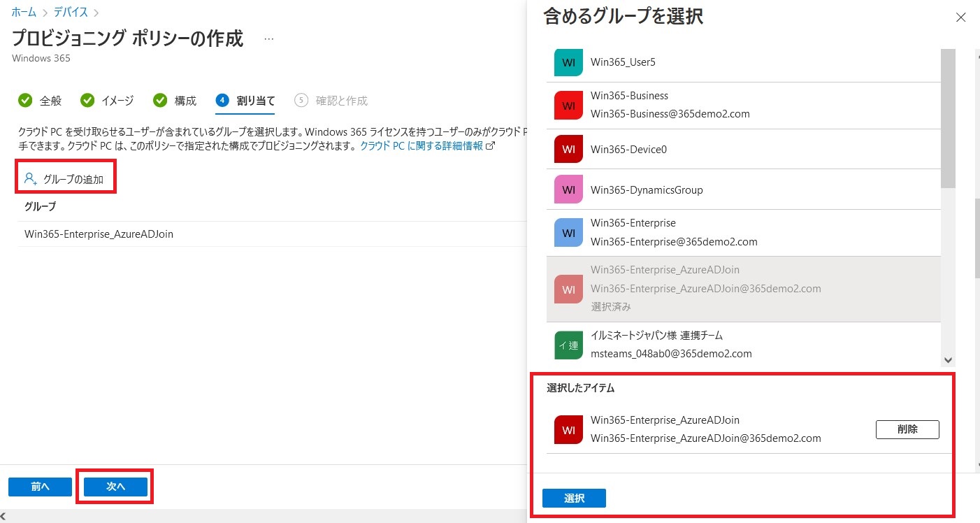Click the pink WI avatar for Win365-DynamicsGroup
The width and height of the screenshot is (980, 523).
pos(568,189)
